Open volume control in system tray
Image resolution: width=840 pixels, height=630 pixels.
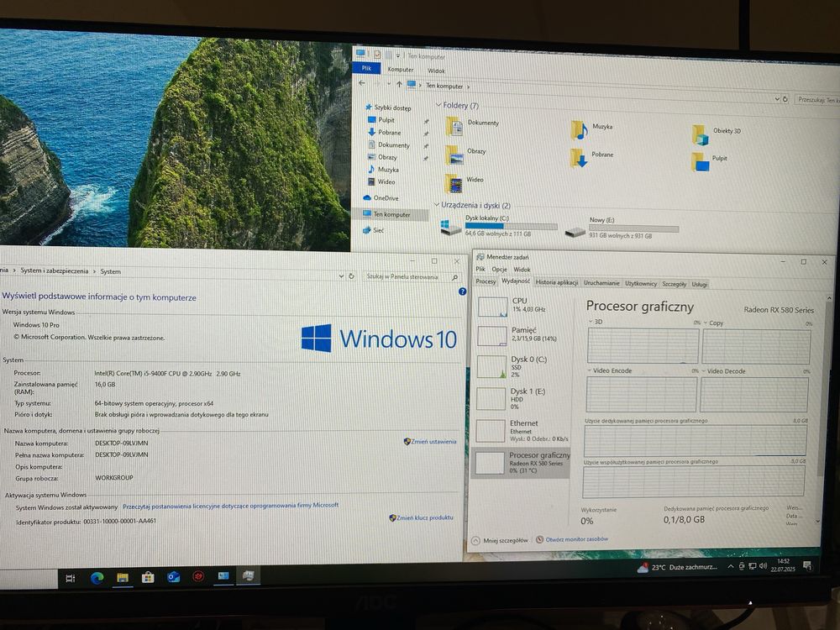coord(763,565)
